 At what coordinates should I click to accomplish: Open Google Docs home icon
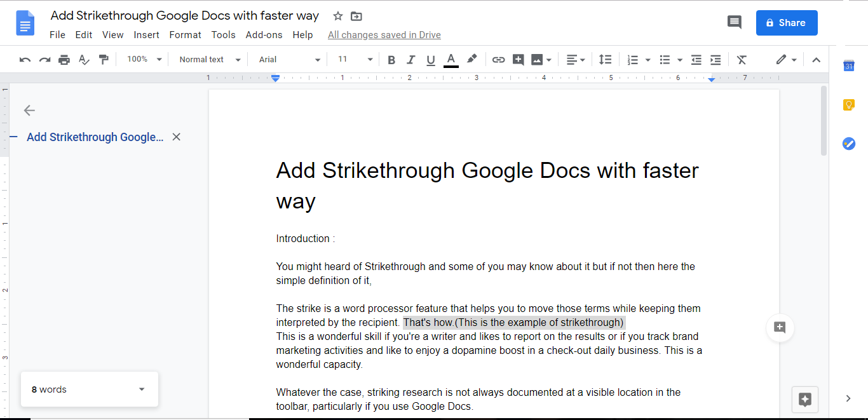[25, 23]
